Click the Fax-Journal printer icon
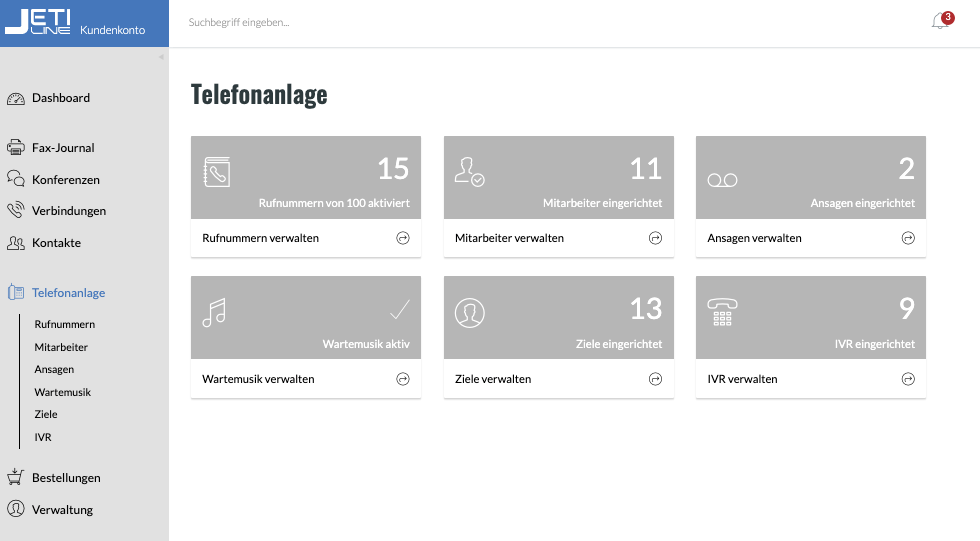The height and width of the screenshot is (541, 980). click(16, 147)
